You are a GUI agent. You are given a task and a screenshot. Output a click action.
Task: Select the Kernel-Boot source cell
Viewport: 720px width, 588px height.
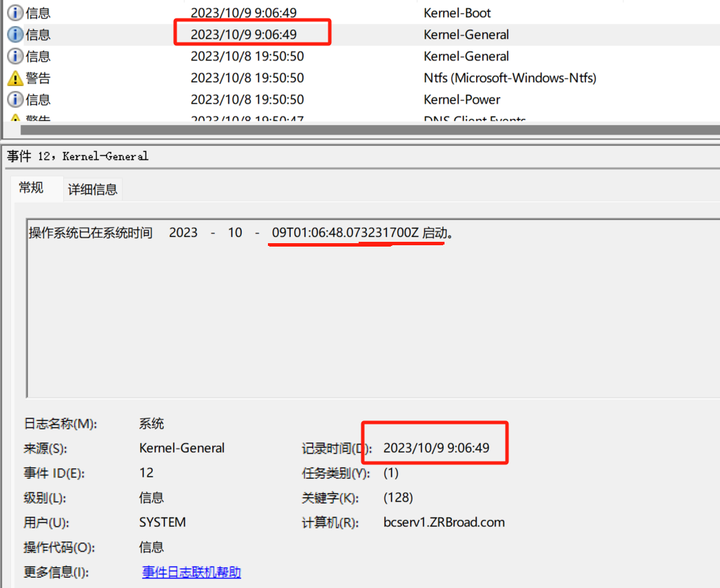point(457,13)
